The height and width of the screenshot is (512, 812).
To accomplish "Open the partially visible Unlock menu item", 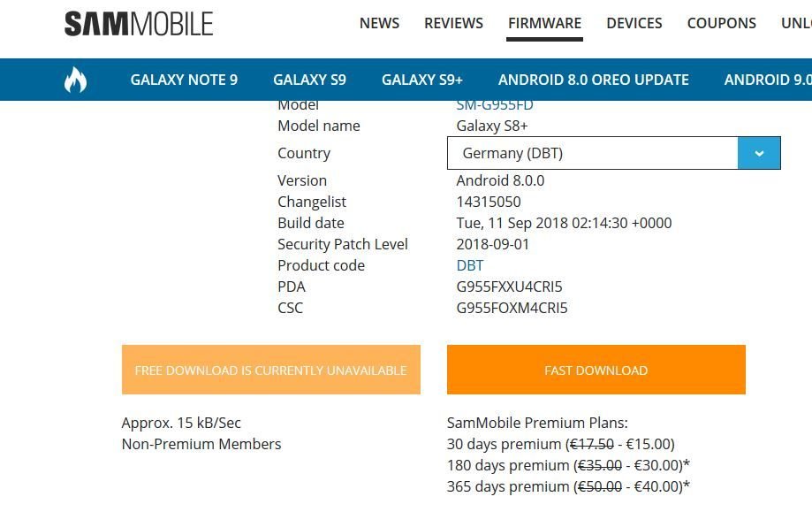I will 796,23.
